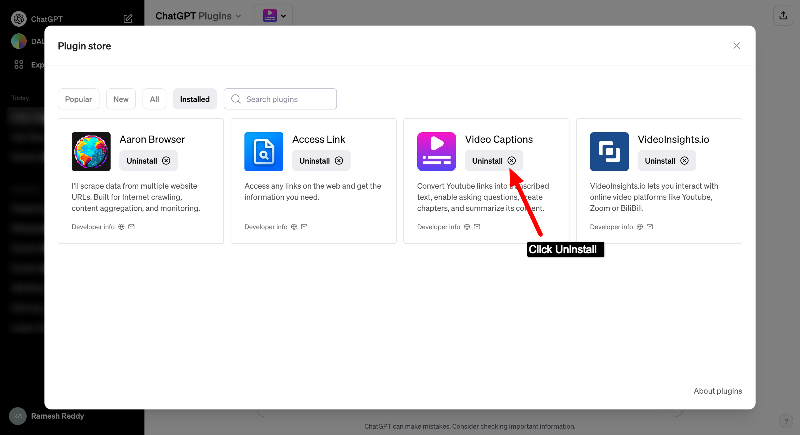The image size is (800, 435).
Task: Open Developer info for VideoInsights.io
Action: 611,227
